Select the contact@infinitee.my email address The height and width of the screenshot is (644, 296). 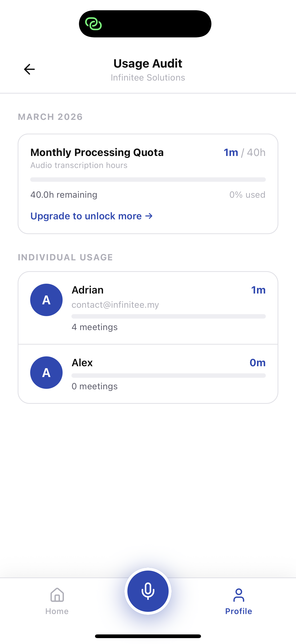(x=115, y=305)
